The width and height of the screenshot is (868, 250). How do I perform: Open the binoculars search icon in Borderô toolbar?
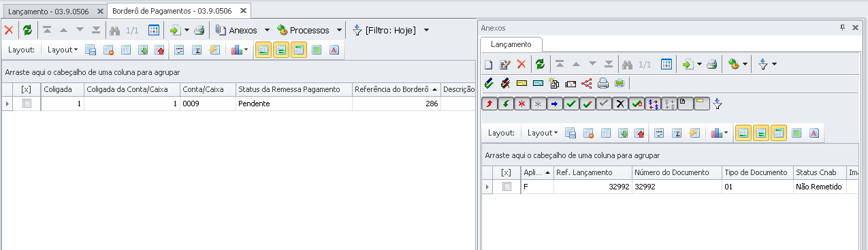tap(114, 30)
